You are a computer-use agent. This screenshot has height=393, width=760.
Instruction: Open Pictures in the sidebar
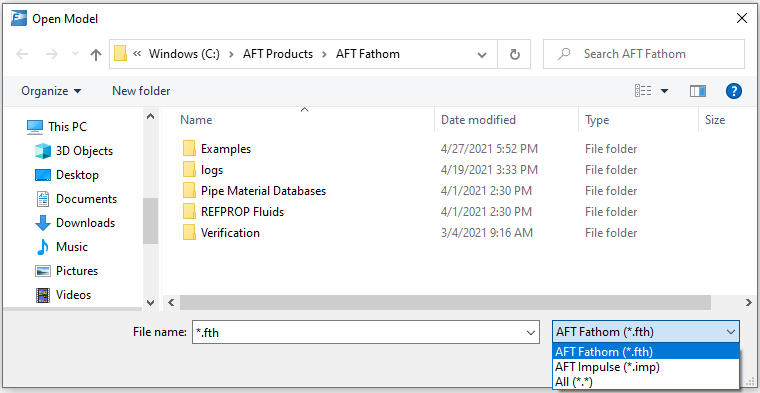[77, 270]
